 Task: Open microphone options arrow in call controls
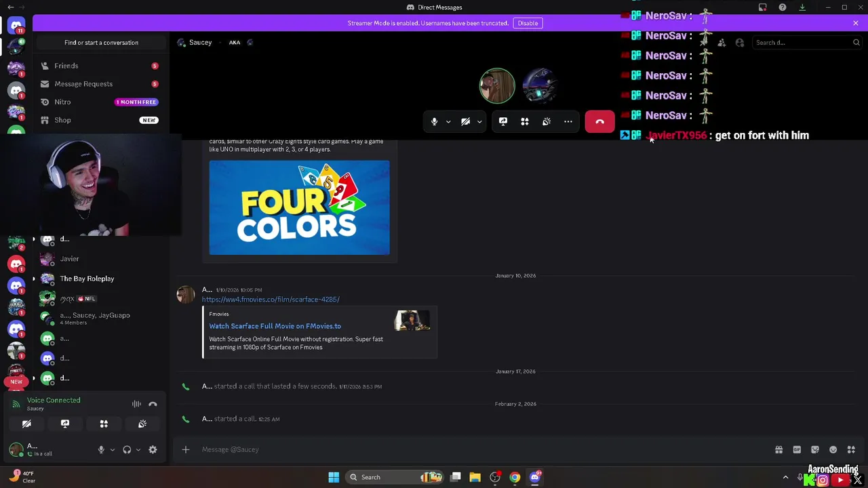[x=448, y=122]
